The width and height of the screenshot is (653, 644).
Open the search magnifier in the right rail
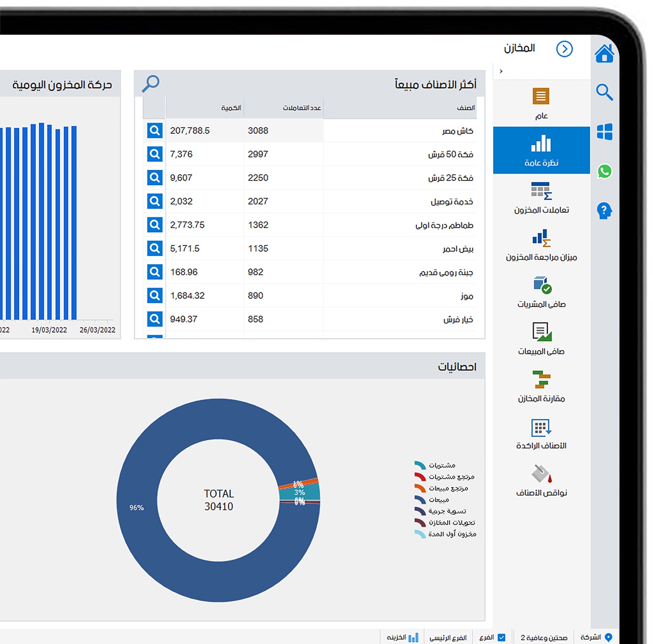point(604,92)
